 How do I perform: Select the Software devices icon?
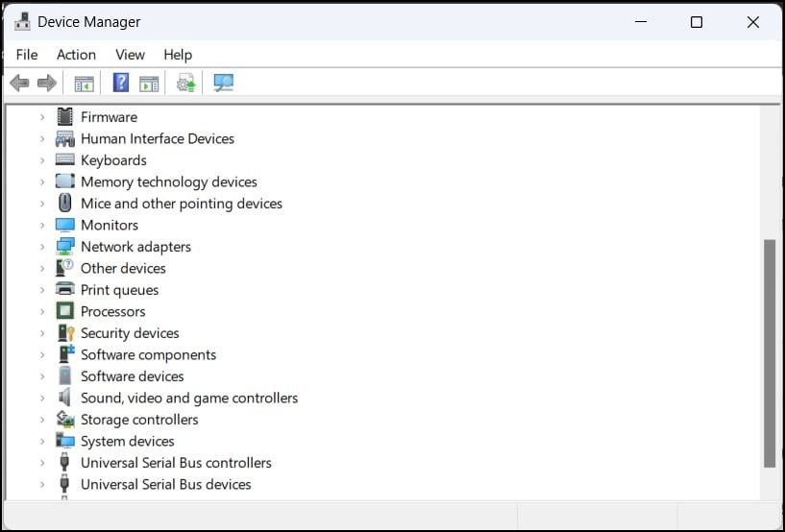click(64, 375)
